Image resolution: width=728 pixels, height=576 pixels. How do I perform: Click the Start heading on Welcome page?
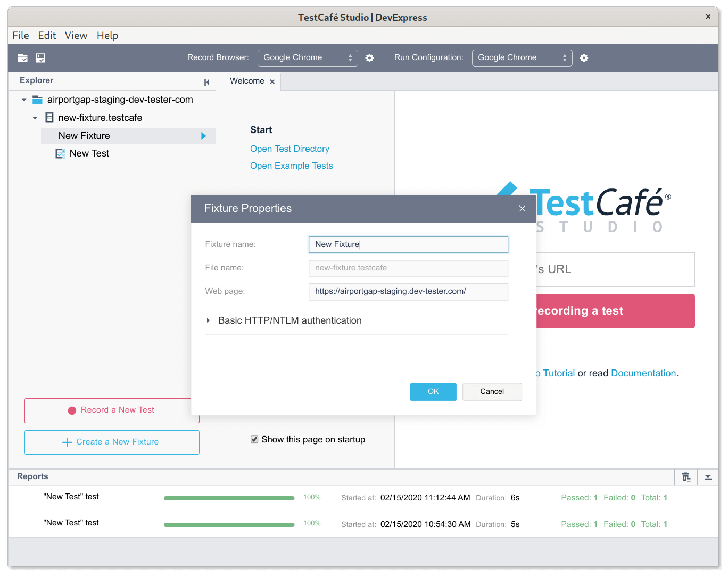(261, 130)
